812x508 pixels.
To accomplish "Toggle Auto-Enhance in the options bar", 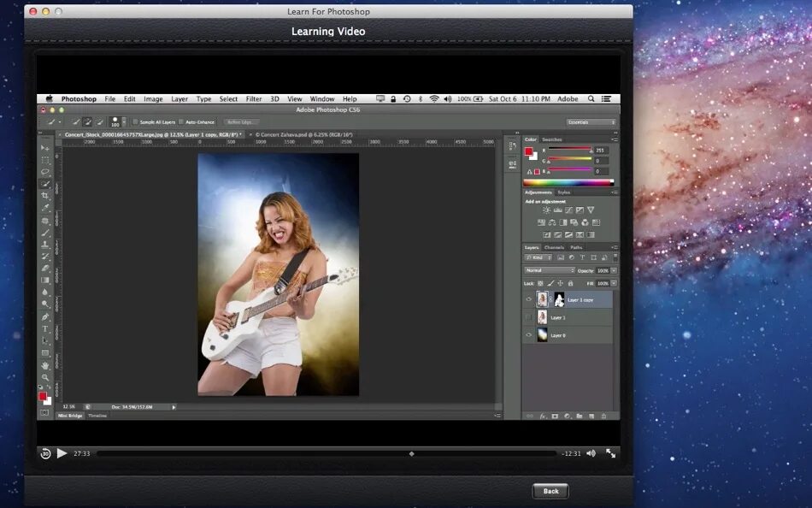I will point(181,121).
